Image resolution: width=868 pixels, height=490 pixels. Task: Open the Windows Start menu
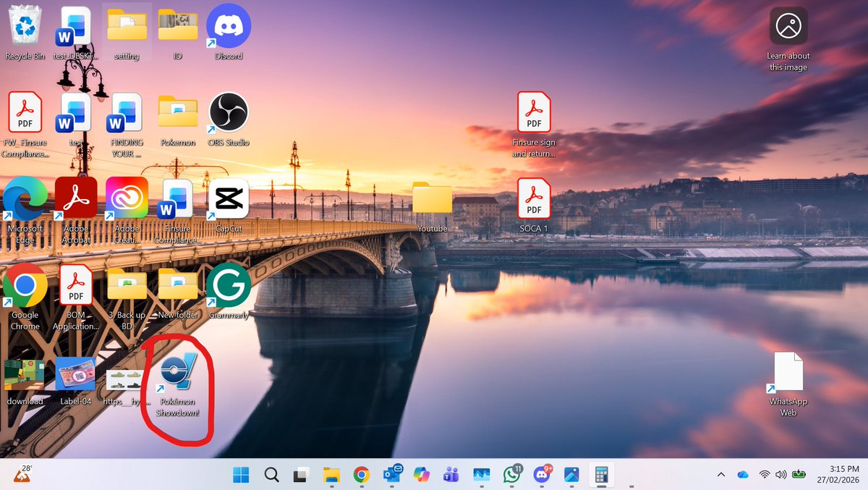(241, 475)
